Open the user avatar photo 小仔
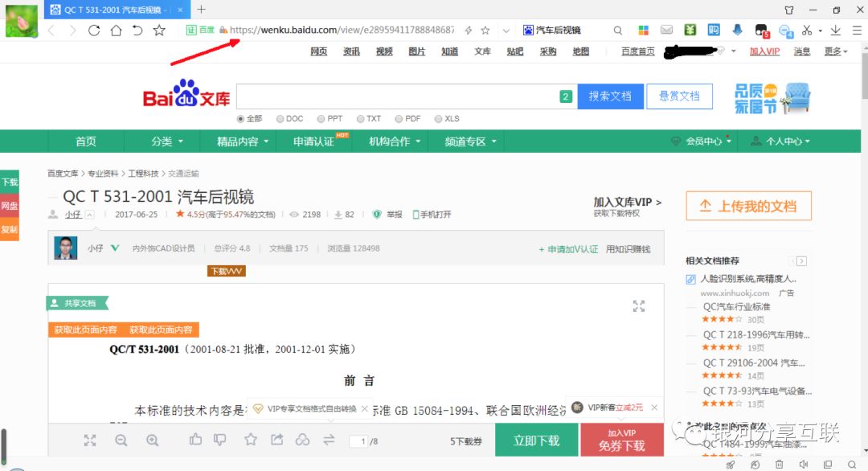Screen dimensions: 868x471 (x=65, y=248)
